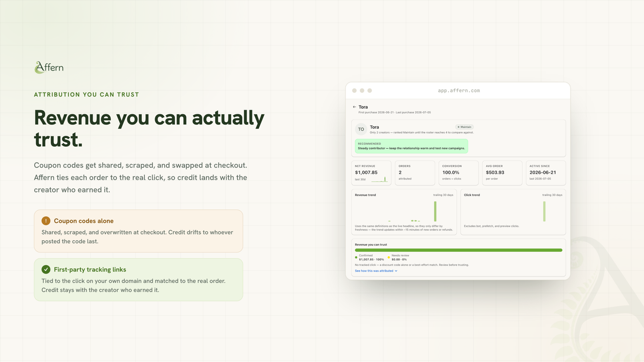The width and height of the screenshot is (644, 362).
Task: Select the Conversion 100.0% card
Action: pos(458,173)
